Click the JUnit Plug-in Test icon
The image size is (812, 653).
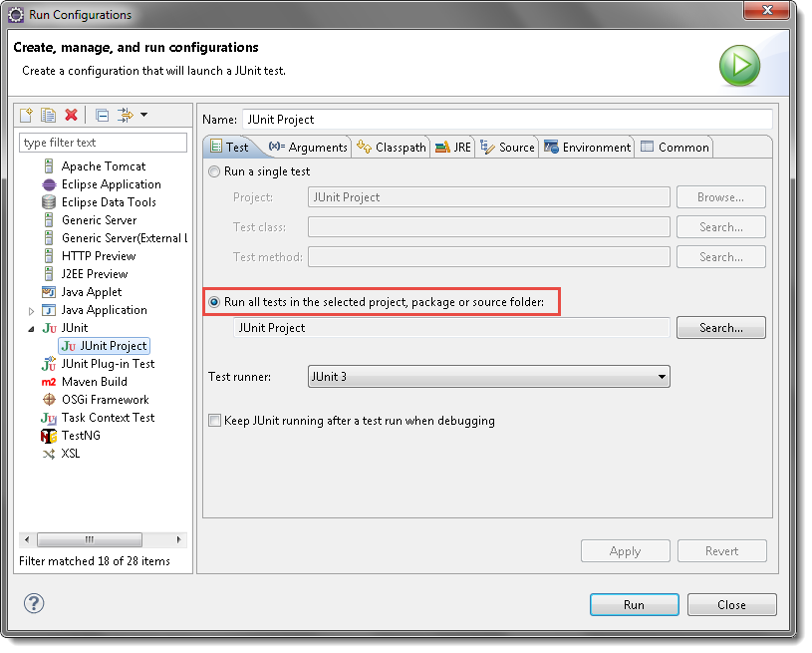click(x=49, y=364)
